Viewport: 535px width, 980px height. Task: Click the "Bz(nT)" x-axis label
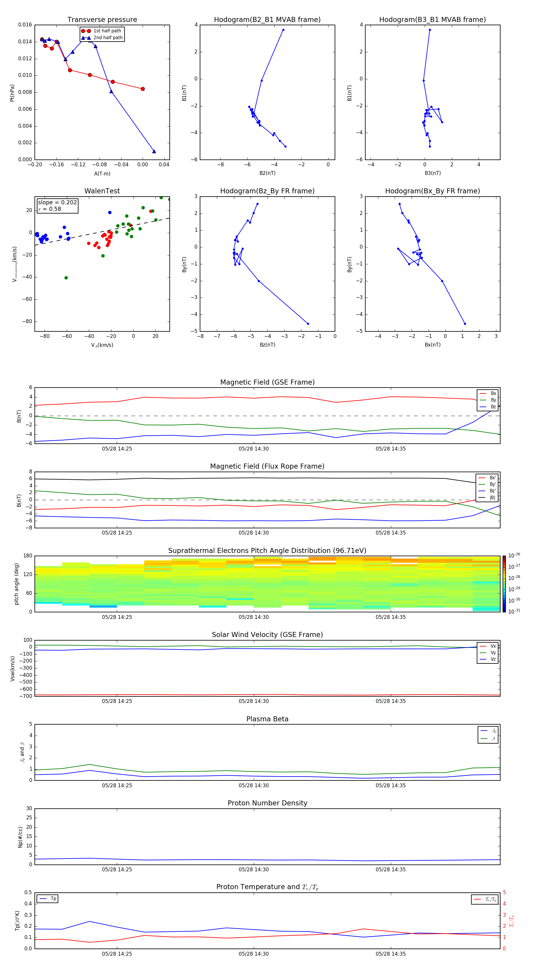point(267,345)
